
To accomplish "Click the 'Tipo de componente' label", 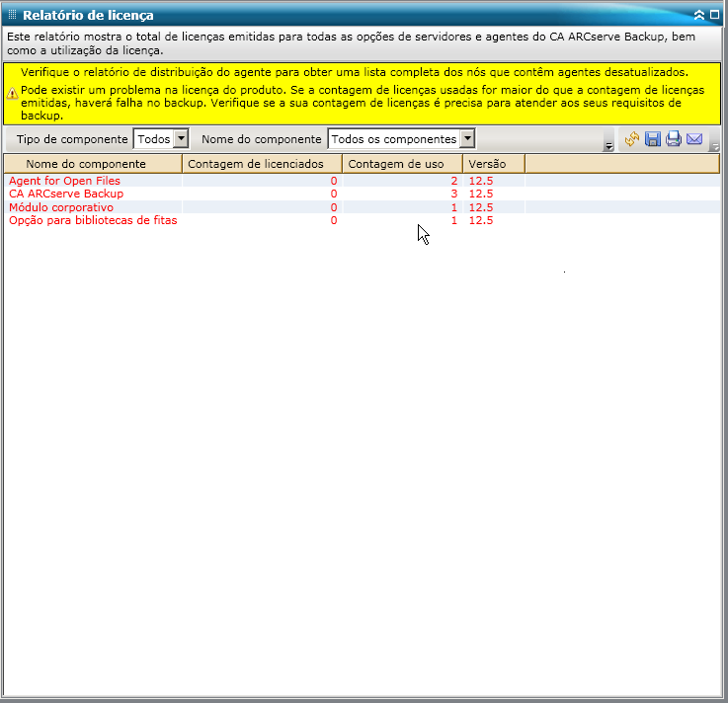I will (72, 139).
